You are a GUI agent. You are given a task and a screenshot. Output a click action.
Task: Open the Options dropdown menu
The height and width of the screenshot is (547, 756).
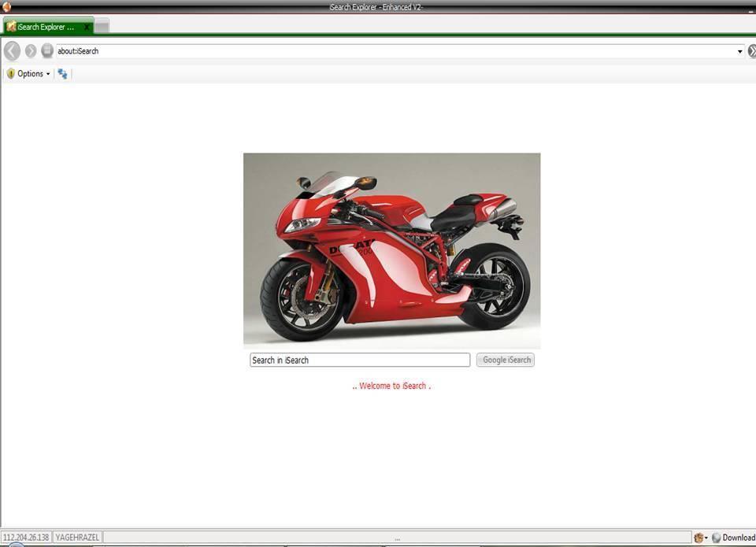point(29,74)
